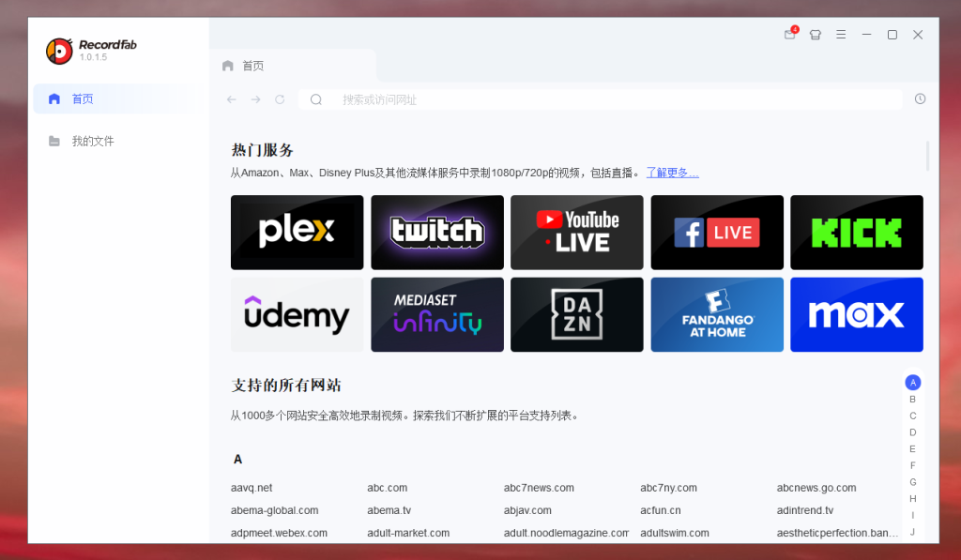This screenshot has height=560, width=961.
Task: Open 我的文件 in the sidebar
Action: click(x=92, y=141)
